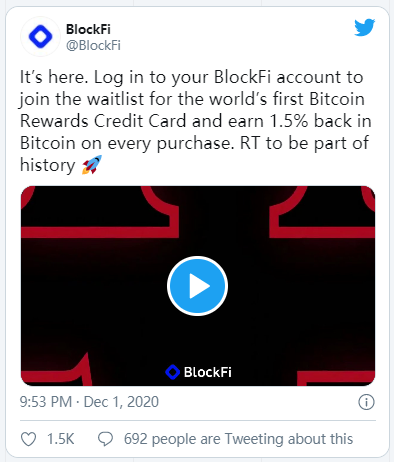Click the 1.5K likes count
The width and height of the screenshot is (394, 462).
click(x=61, y=439)
